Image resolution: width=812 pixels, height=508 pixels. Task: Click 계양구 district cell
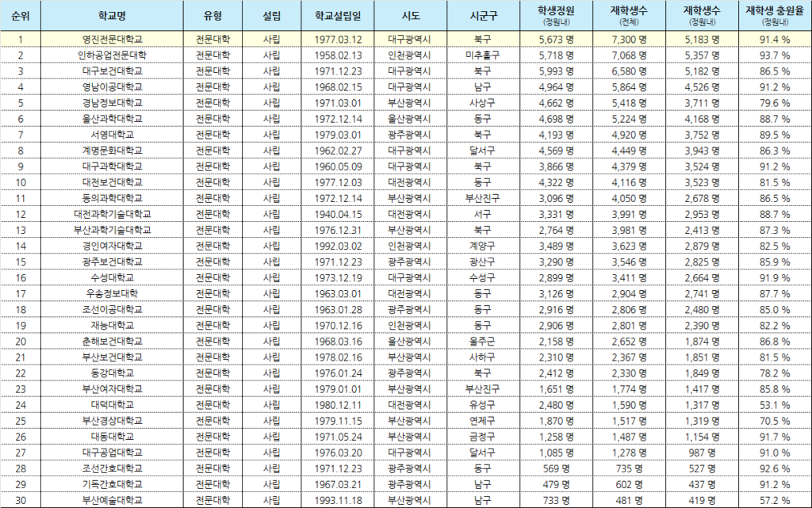click(483, 246)
